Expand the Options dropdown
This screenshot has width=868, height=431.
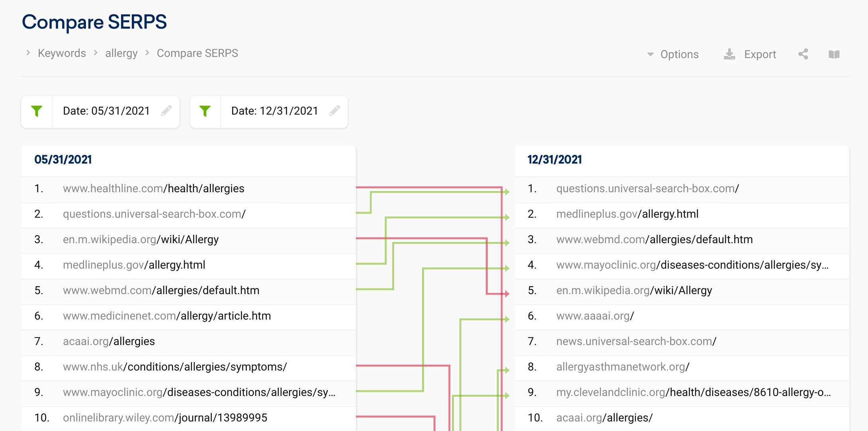[x=673, y=54]
